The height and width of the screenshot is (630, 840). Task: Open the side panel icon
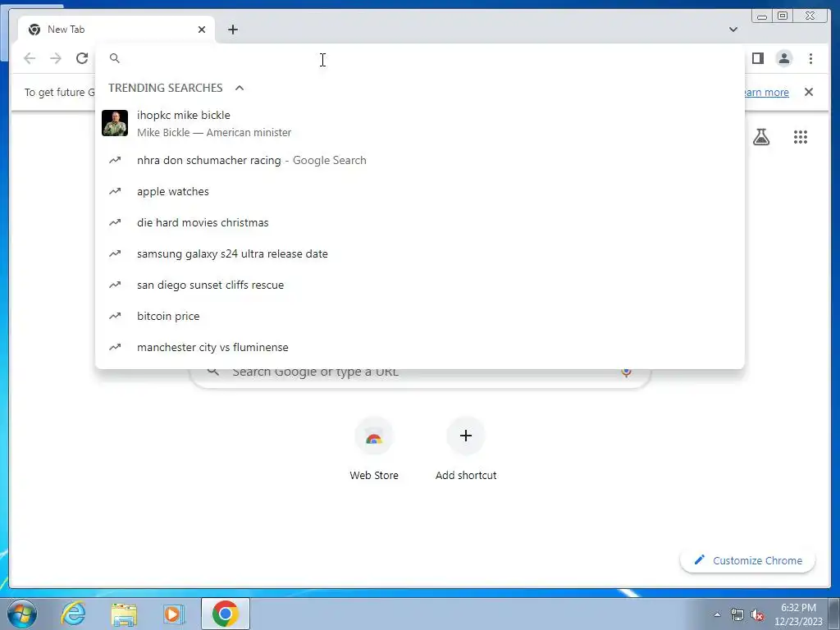[x=757, y=58]
